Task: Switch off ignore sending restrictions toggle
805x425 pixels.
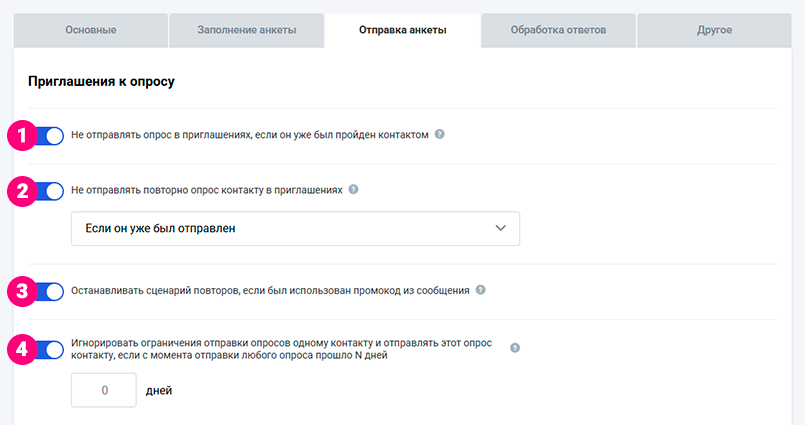Action: click(x=50, y=349)
